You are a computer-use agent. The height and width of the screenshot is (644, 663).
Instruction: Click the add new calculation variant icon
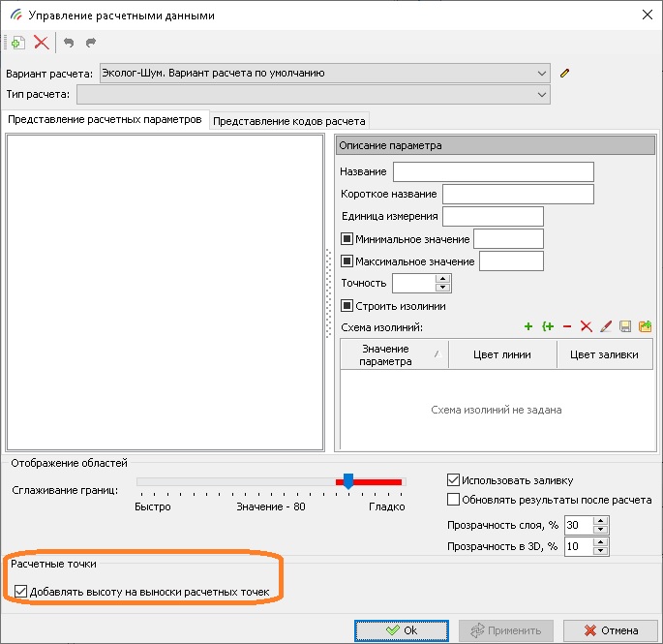17,43
